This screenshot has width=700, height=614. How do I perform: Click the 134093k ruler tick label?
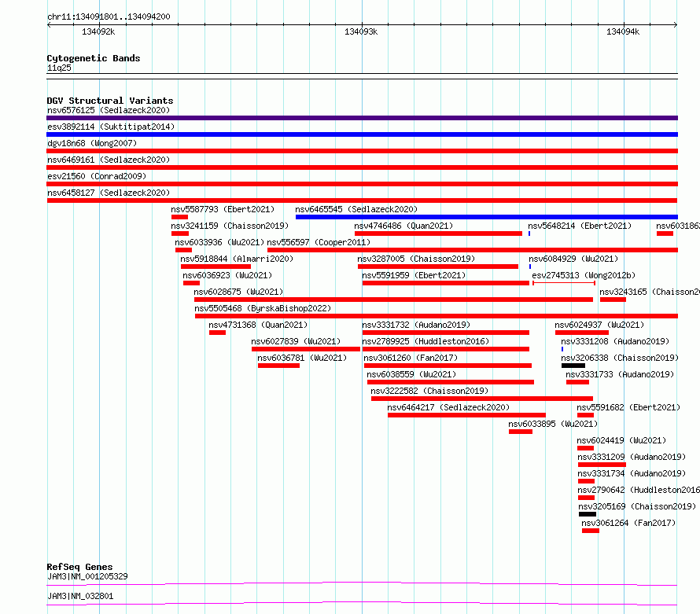(361, 31)
